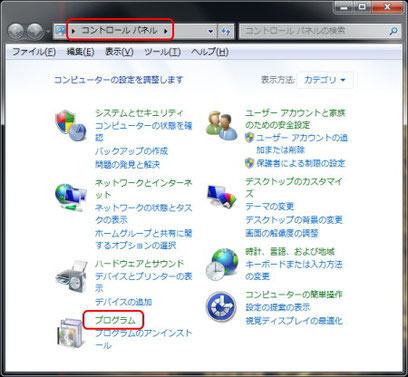Expand arrow before コントロール パネル breadcrumb

coord(74,31)
